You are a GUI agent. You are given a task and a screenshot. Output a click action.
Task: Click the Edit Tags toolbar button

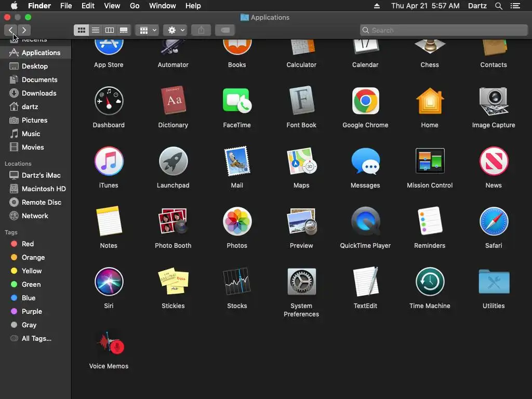[x=225, y=30]
